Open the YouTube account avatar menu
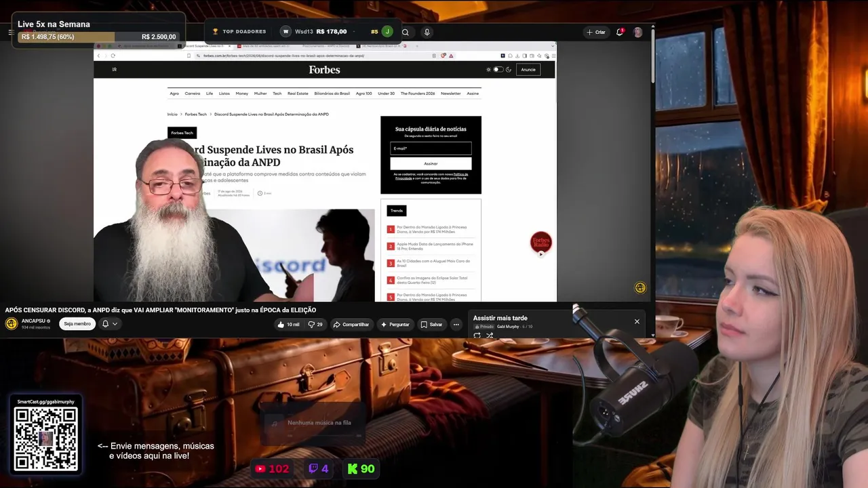Viewport: 868px width, 488px height. 637,32
